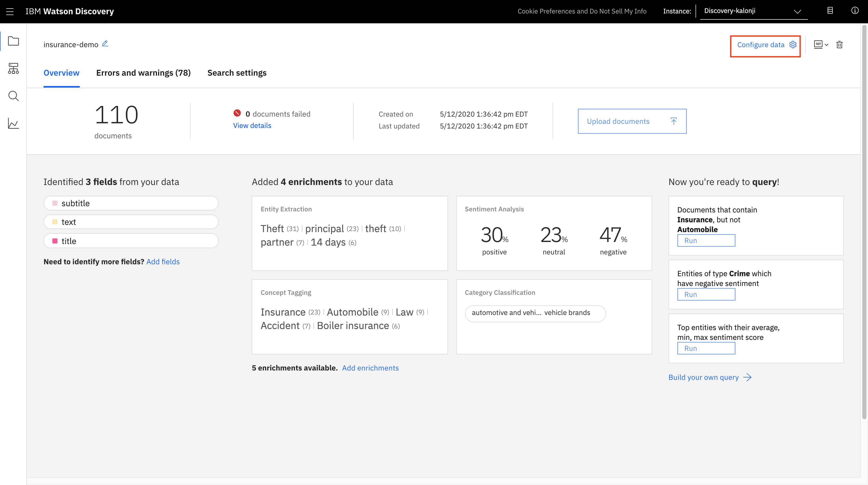Click the text field yellow swatch
The width and height of the screenshot is (868, 485).
55,222
